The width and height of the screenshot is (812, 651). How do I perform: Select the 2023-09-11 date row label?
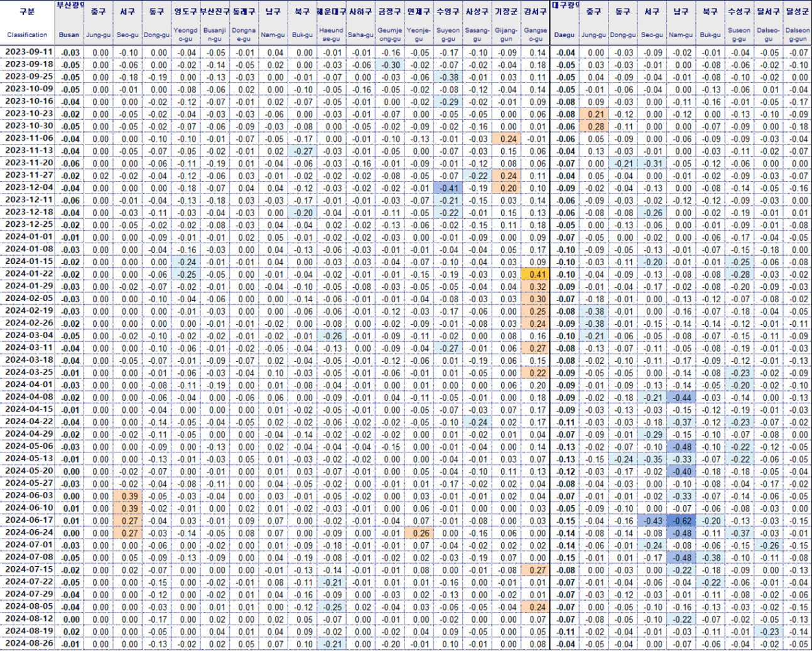pos(28,52)
